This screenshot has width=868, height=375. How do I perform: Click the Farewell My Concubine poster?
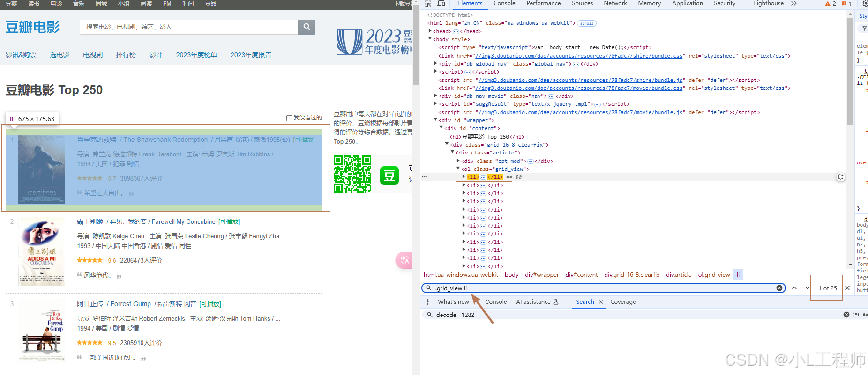[42, 251]
